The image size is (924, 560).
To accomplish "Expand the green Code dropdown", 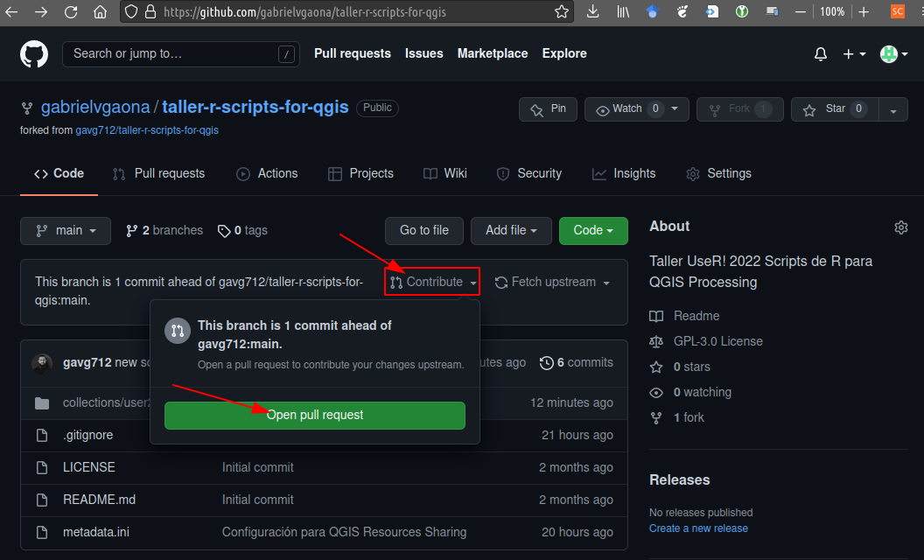I will pyautogui.click(x=593, y=230).
